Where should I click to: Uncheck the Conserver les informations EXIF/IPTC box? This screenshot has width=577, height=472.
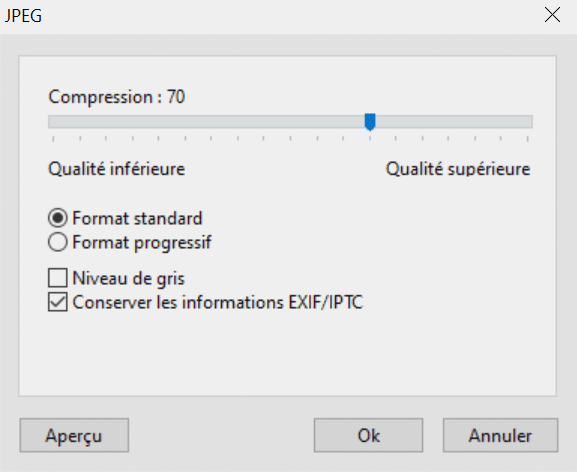[58, 302]
